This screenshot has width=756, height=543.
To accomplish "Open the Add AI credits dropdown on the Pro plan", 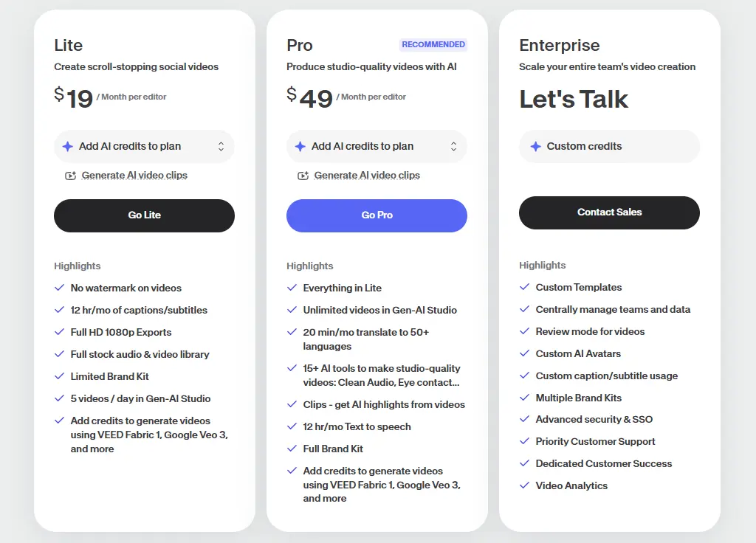I will click(x=377, y=146).
